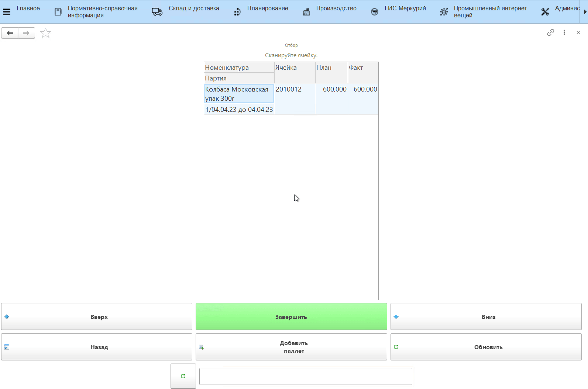Focus the barcode input field at bottom

pos(306,376)
